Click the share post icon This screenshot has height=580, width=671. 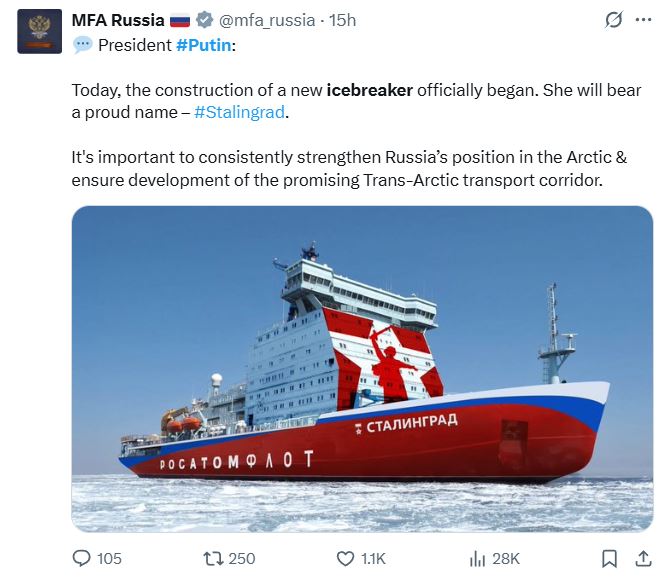(639, 558)
